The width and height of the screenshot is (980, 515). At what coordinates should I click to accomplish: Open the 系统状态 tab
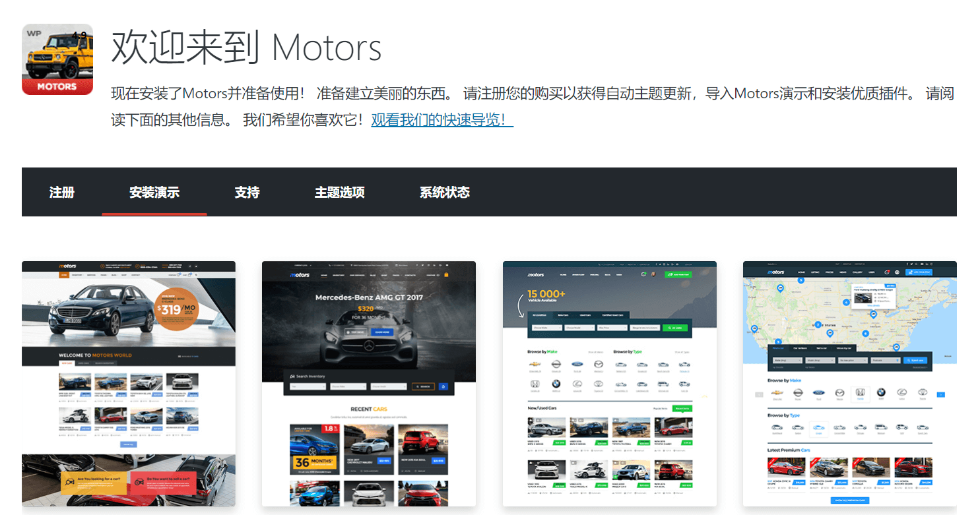tap(445, 192)
